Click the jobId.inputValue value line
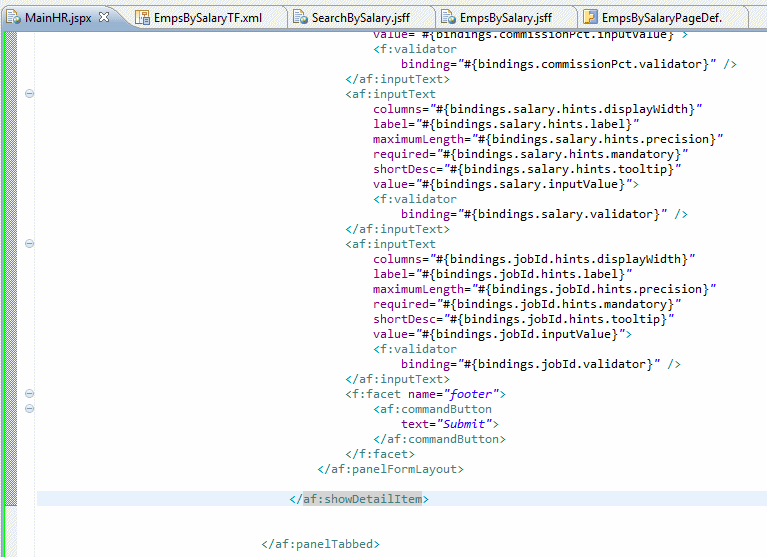The height and width of the screenshot is (557, 767). [502, 334]
